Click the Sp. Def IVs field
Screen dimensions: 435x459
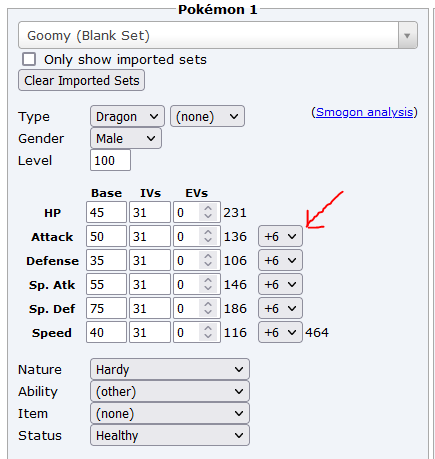click(150, 308)
